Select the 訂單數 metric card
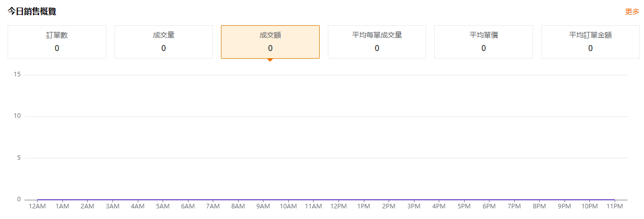This screenshot has width=644, height=219. pos(57,42)
